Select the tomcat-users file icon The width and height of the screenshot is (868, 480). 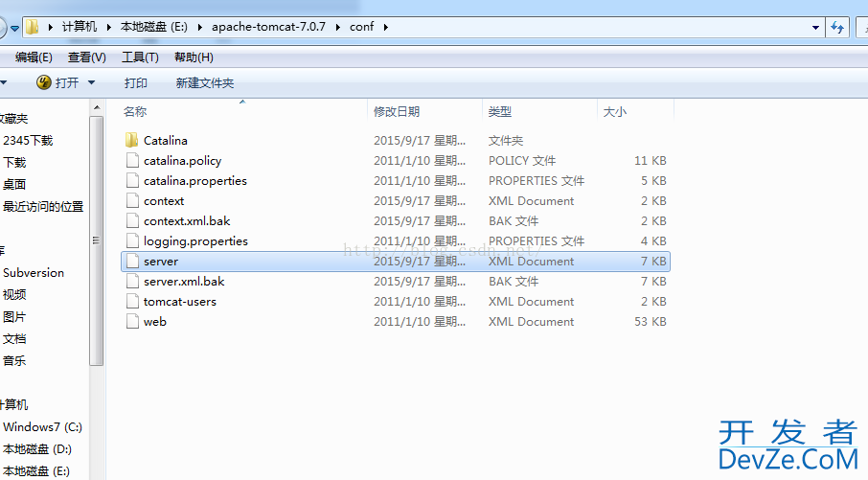click(x=132, y=301)
